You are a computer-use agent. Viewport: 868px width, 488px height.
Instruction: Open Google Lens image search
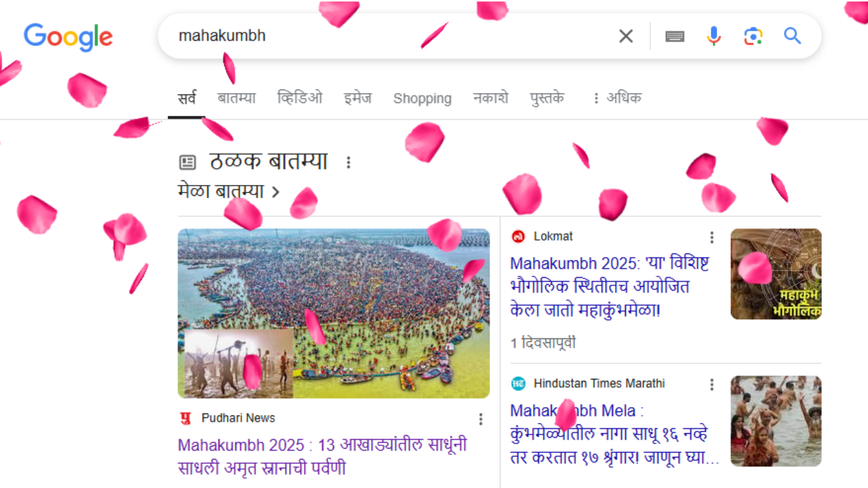(753, 36)
